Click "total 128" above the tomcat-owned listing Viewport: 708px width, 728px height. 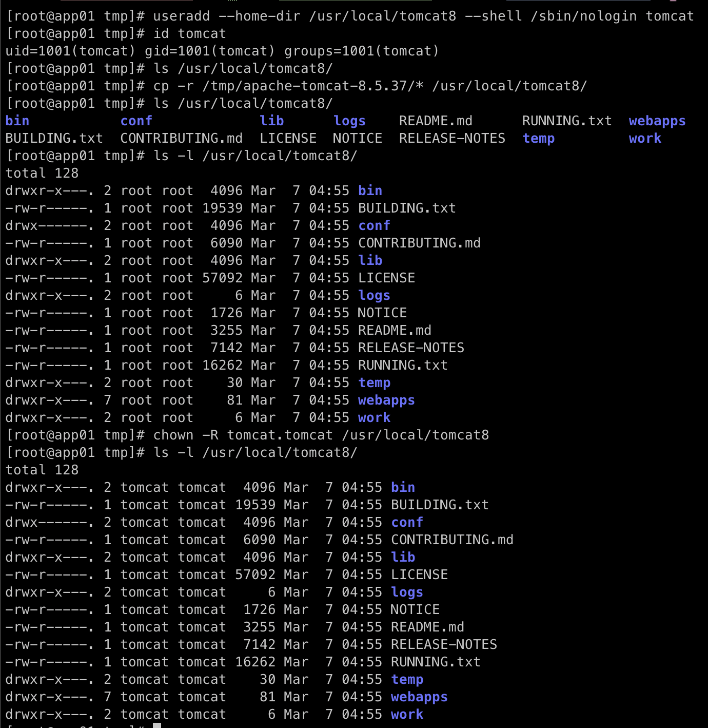pos(42,470)
